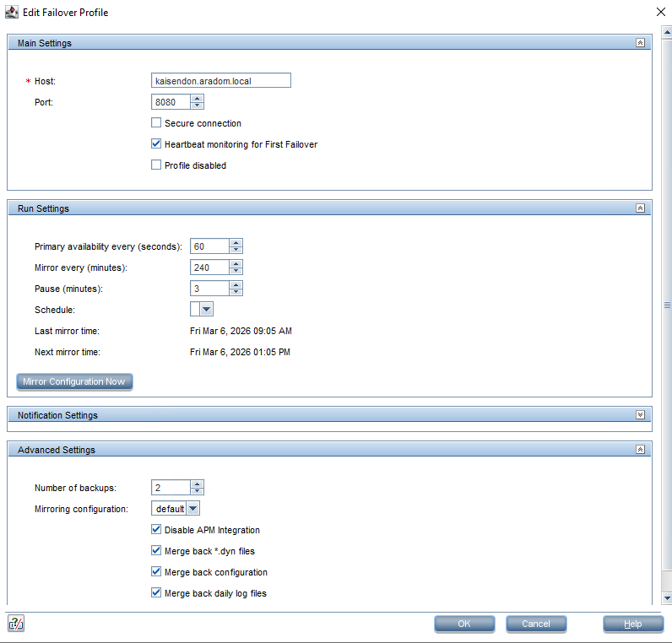Toggle Merge back *.dyn files checkbox
Viewport: 672px width, 643px height.
(x=156, y=550)
